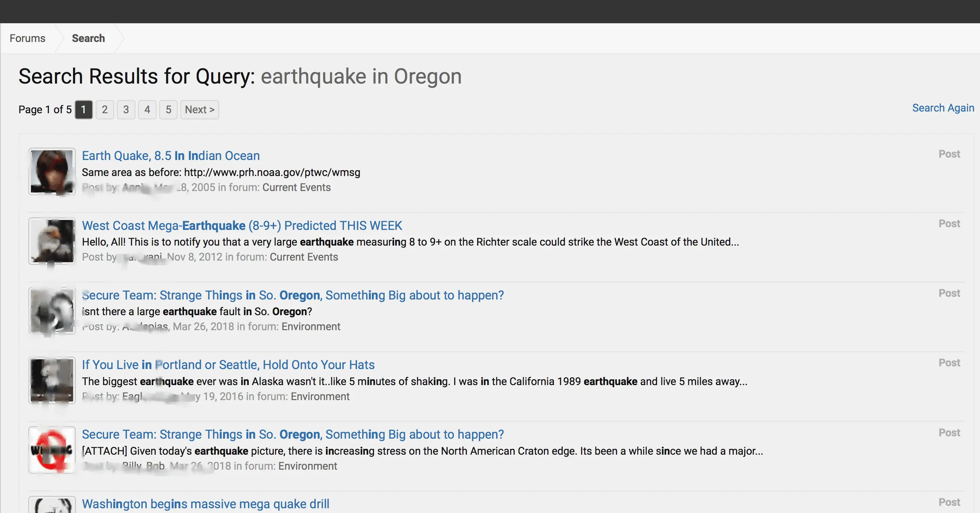This screenshot has height=513, width=980.
Task: Click the Next > pagination button
Action: coord(199,109)
